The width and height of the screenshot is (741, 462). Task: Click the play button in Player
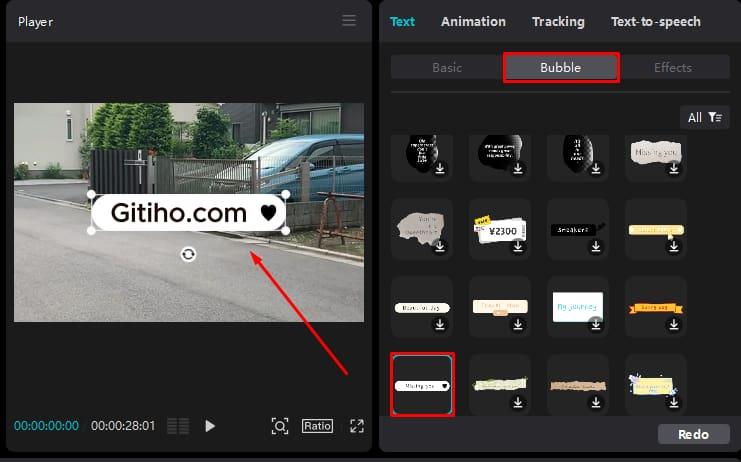pos(210,426)
